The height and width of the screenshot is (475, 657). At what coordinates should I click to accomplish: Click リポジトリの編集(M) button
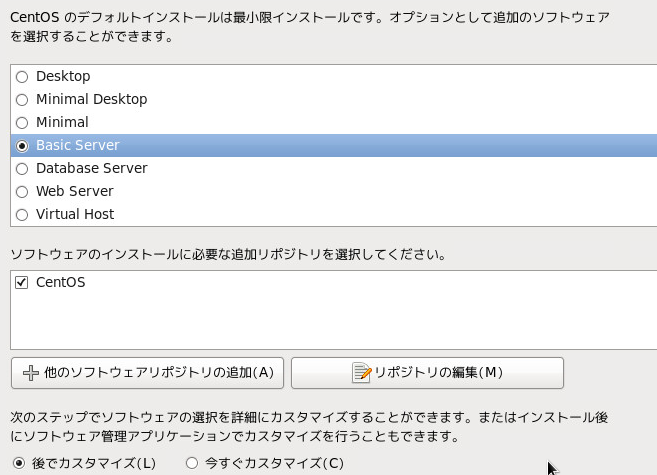(427, 373)
